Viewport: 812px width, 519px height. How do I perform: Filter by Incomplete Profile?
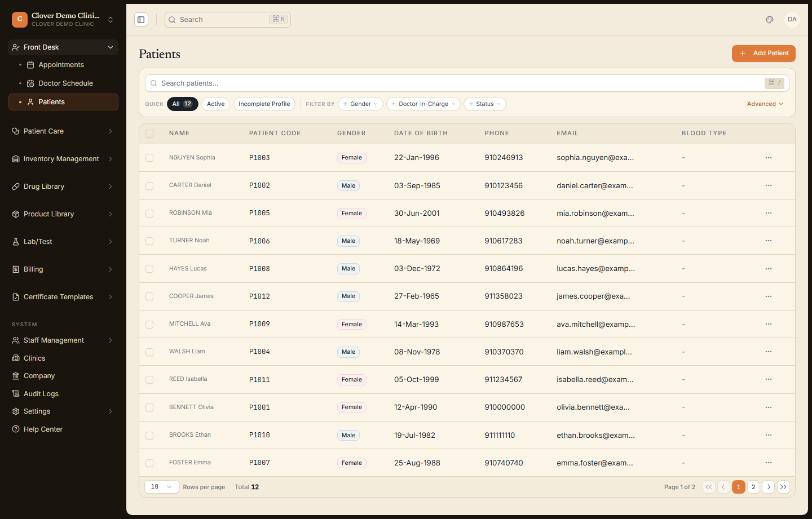pyautogui.click(x=264, y=104)
